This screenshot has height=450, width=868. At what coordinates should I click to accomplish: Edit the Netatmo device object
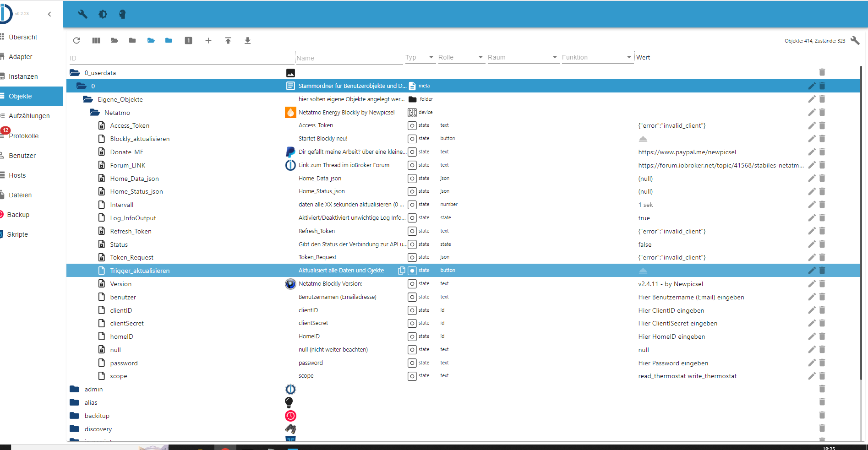(812, 112)
